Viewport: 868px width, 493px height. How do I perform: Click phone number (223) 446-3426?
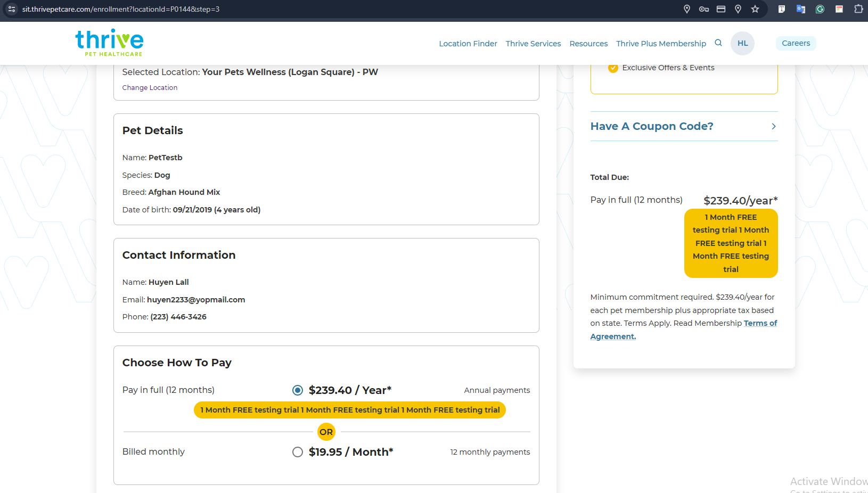pos(178,317)
